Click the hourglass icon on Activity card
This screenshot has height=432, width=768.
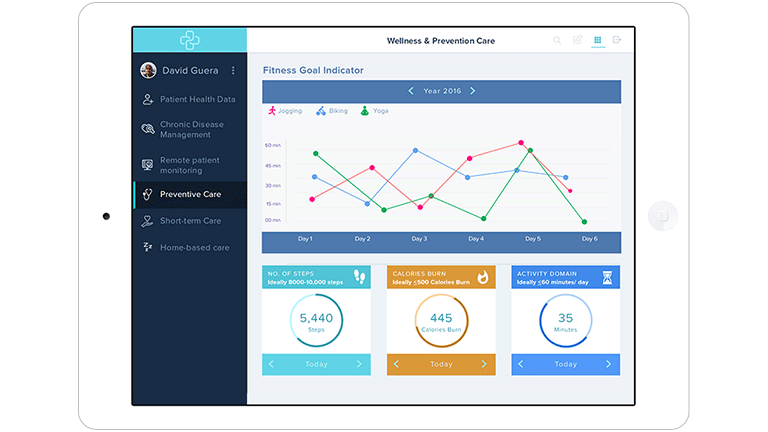point(608,277)
